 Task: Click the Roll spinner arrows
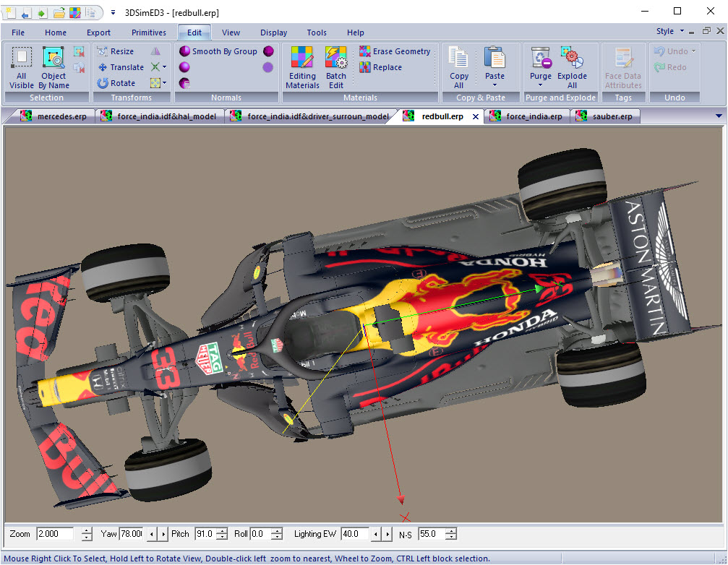coord(277,534)
